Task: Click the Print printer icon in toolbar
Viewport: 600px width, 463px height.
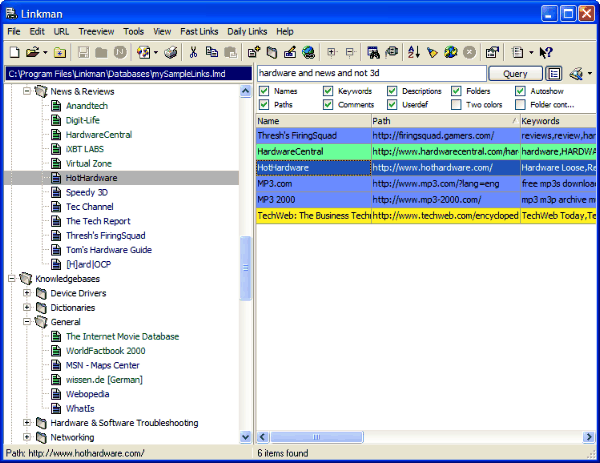Action: coord(171,52)
